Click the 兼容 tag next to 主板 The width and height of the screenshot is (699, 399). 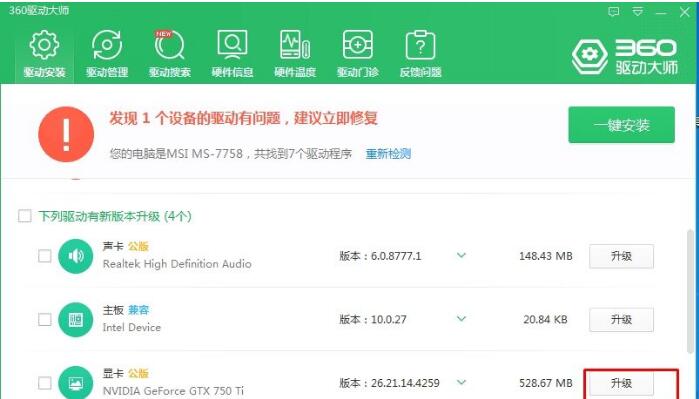pos(138,310)
